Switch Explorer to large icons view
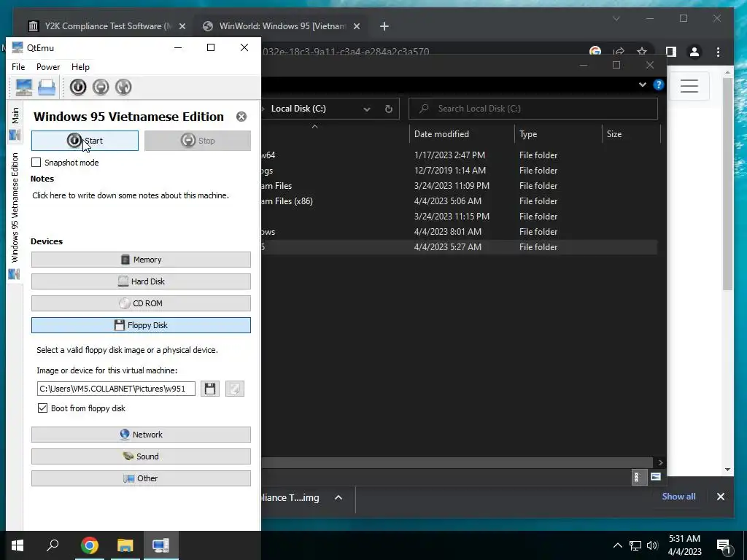The width and height of the screenshot is (747, 560). [656, 477]
